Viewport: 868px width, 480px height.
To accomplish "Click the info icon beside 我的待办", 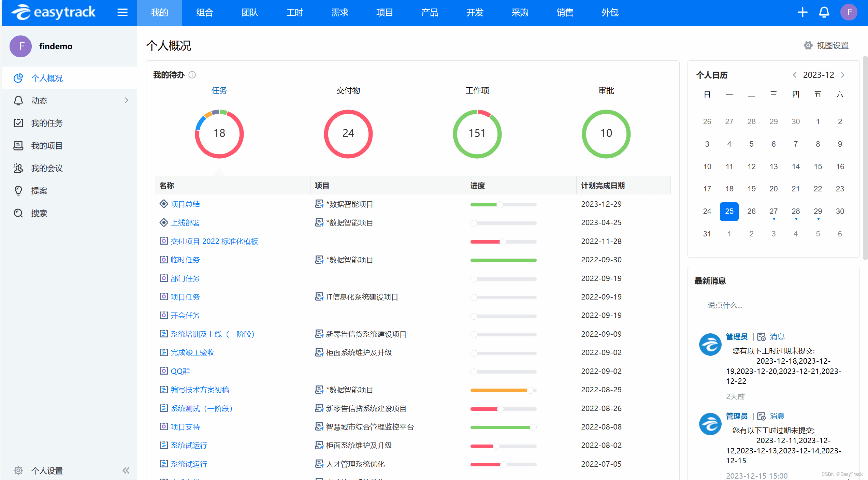I will click(192, 75).
